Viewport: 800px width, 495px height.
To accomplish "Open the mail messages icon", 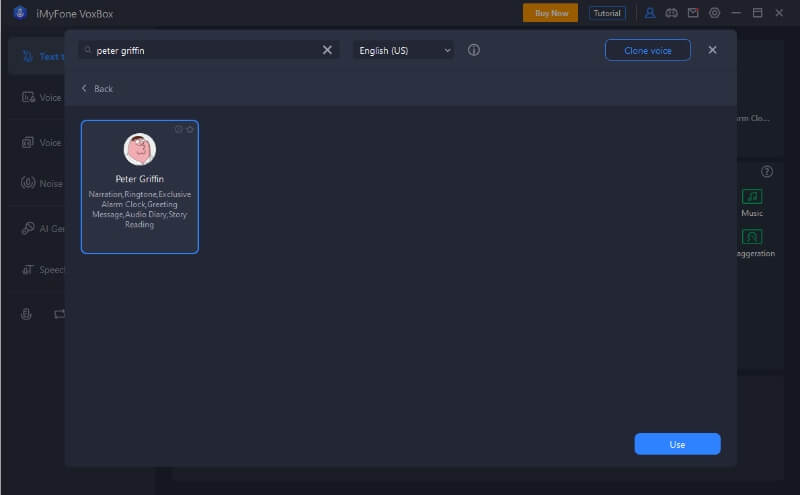I will [x=693, y=13].
